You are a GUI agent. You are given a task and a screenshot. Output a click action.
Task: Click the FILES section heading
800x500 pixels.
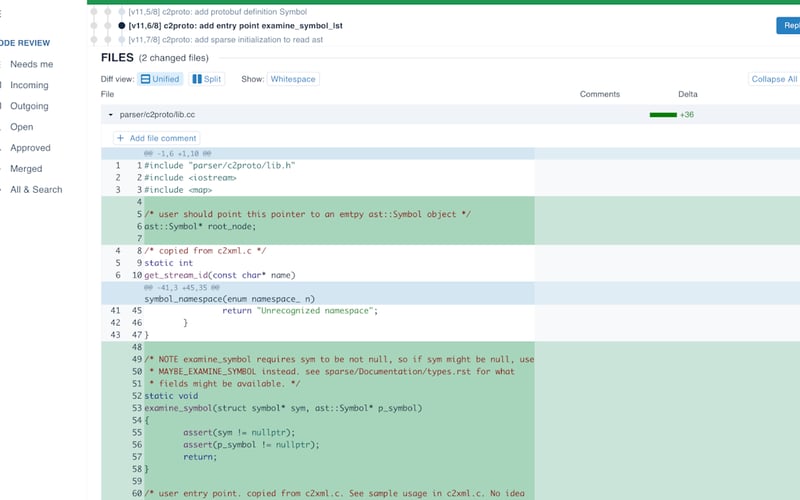click(x=117, y=58)
